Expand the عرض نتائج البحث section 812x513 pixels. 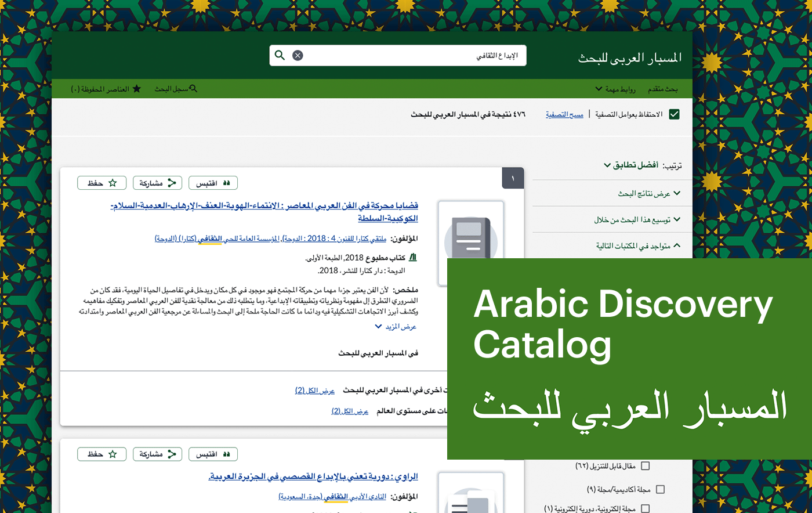click(648, 193)
